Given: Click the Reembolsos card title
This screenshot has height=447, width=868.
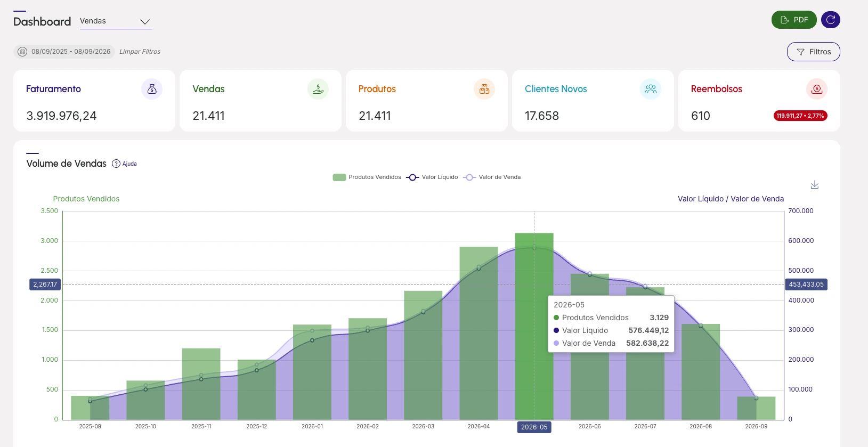Looking at the screenshot, I should click(716, 89).
